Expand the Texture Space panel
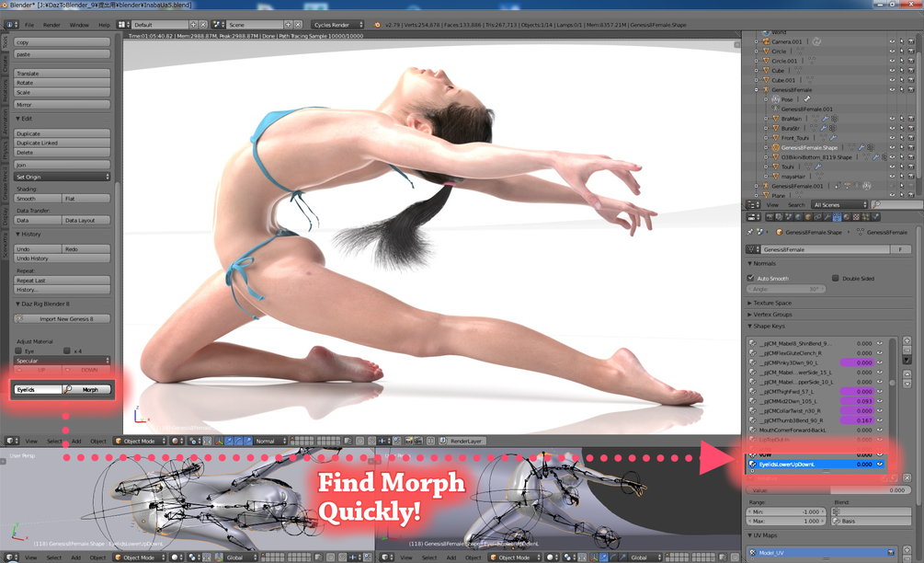Screen dimensions: 924x563 point(772,303)
